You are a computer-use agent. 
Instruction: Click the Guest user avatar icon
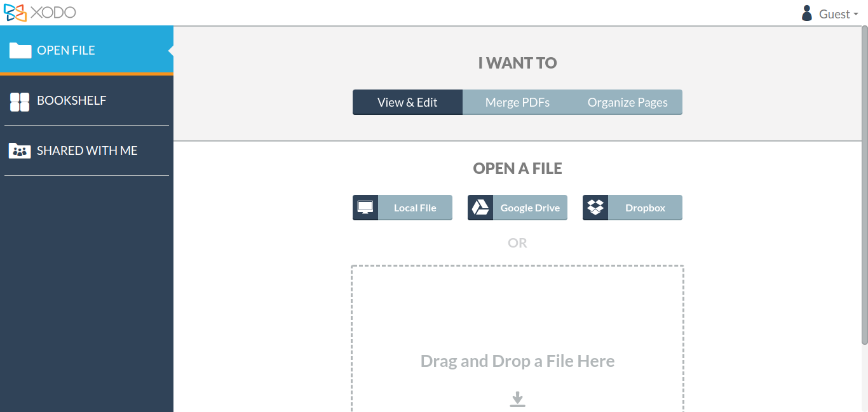pyautogui.click(x=807, y=13)
